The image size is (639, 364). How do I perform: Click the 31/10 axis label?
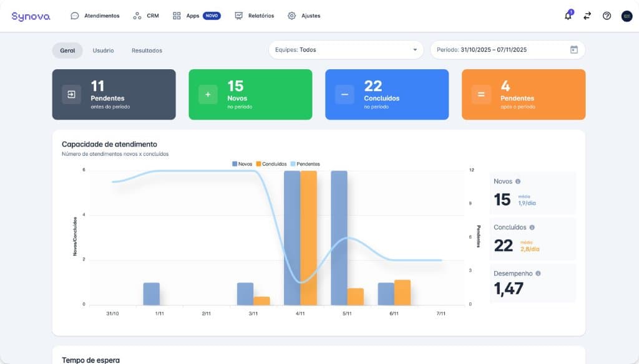(x=112, y=314)
